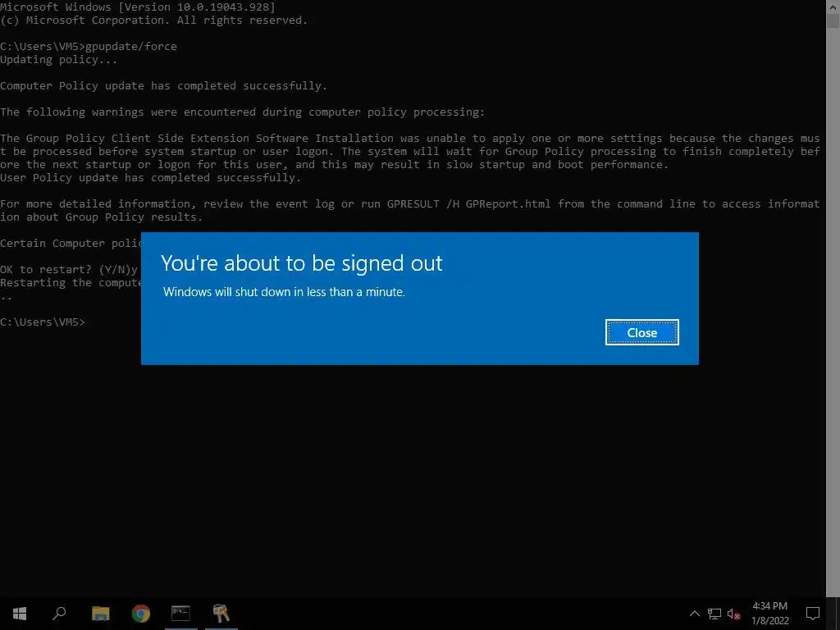
Task: Click 'User Policy update has completed successfully.'
Action: tap(151, 178)
